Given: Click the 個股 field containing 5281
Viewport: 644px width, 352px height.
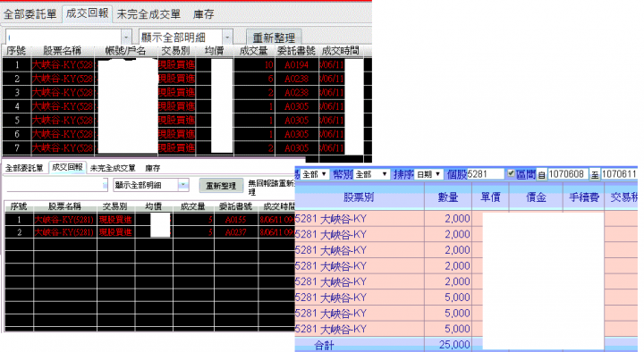Looking at the screenshot, I should pyautogui.click(x=486, y=174).
